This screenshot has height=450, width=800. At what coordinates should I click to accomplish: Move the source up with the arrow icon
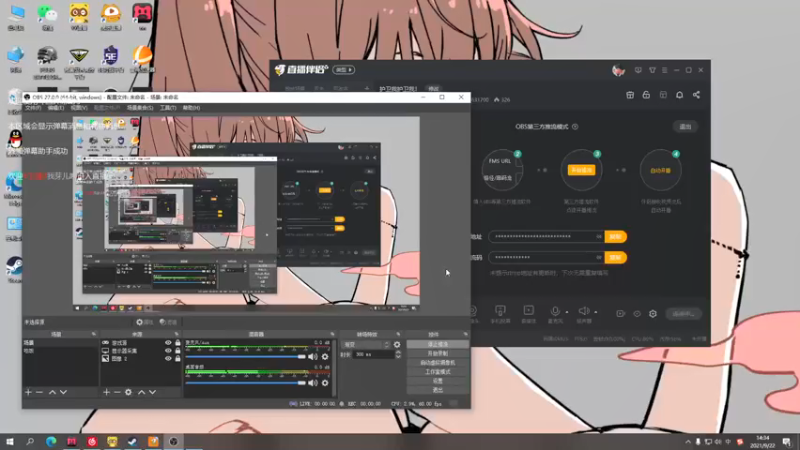pyautogui.click(x=141, y=392)
